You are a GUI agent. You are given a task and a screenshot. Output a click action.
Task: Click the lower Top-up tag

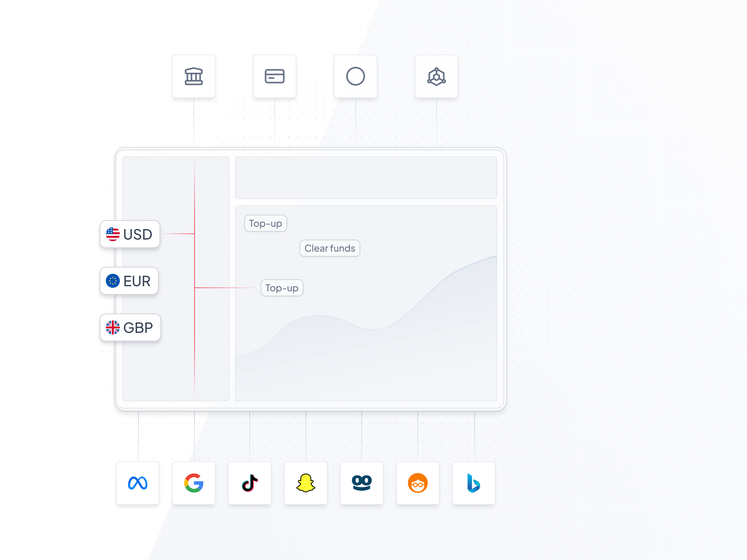tap(282, 288)
